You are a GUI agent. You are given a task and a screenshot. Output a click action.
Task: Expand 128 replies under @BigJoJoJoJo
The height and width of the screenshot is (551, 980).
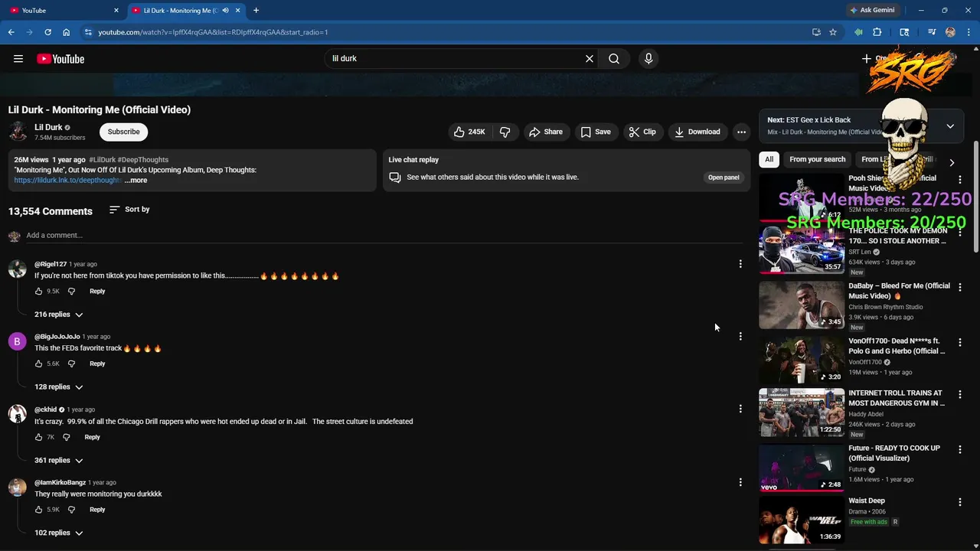(58, 387)
